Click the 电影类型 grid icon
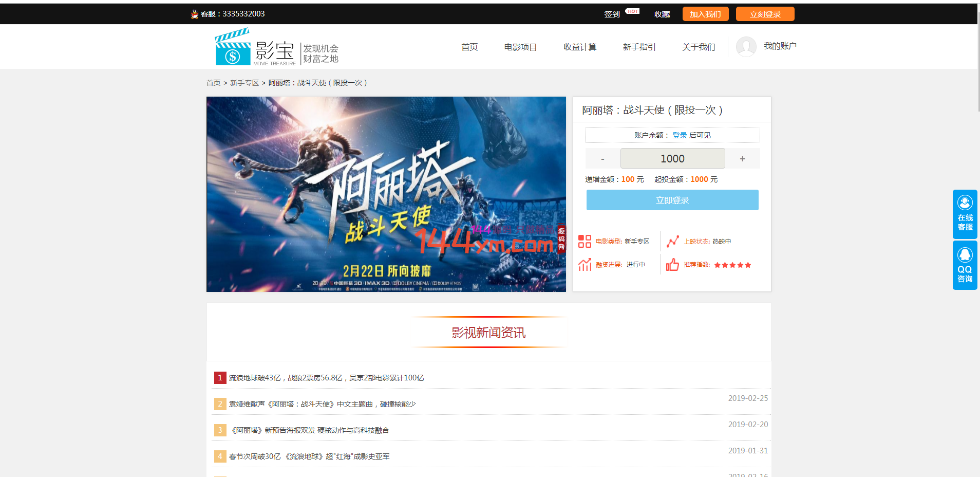980x477 pixels. [x=585, y=242]
